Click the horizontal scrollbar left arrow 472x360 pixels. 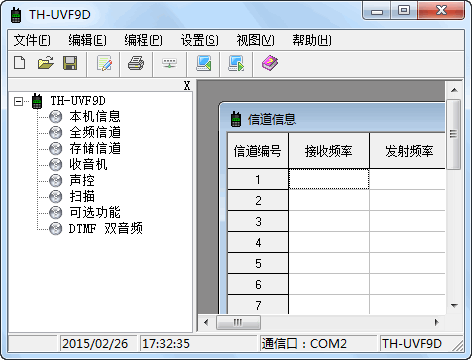[x=206, y=322]
